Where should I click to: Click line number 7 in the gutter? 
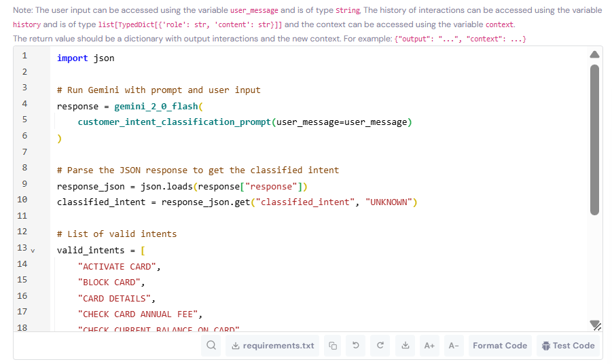(x=24, y=151)
